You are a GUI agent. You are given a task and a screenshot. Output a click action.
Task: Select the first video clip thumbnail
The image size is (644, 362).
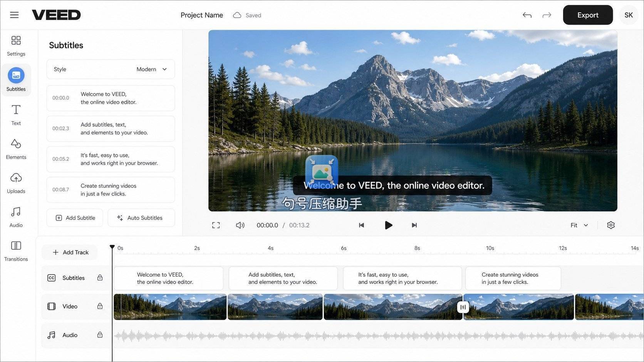pos(170,307)
